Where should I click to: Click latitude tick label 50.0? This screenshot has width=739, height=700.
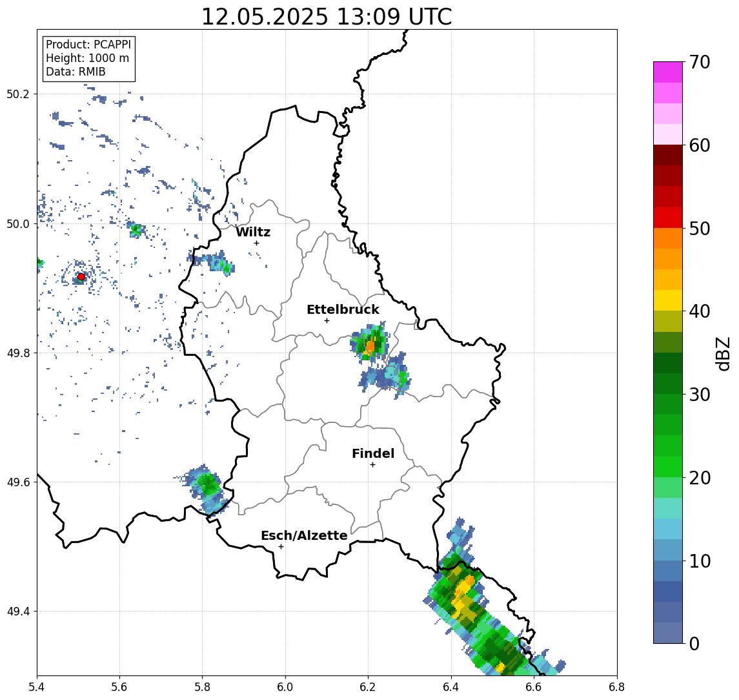pos(18,223)
